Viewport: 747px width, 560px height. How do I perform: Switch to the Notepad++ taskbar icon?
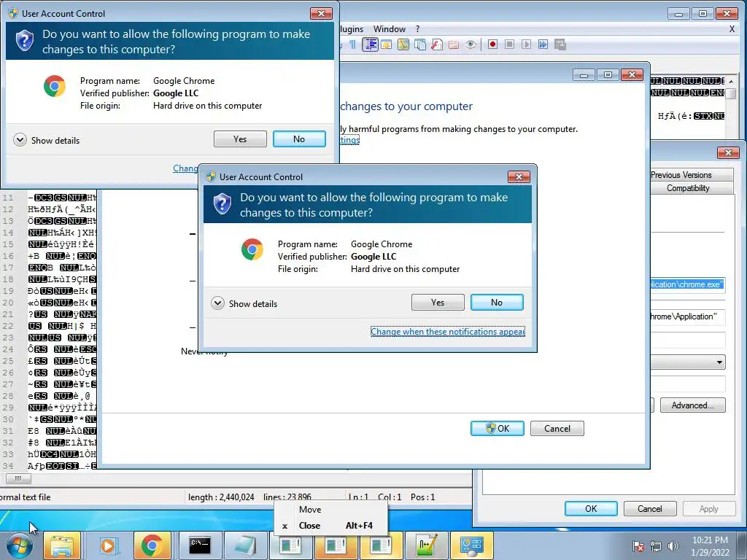point(426,545)
